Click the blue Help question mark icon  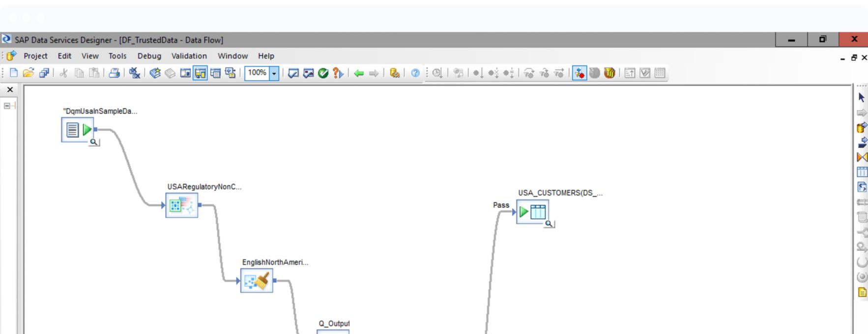pyautogui.click(x=415, y=73)
